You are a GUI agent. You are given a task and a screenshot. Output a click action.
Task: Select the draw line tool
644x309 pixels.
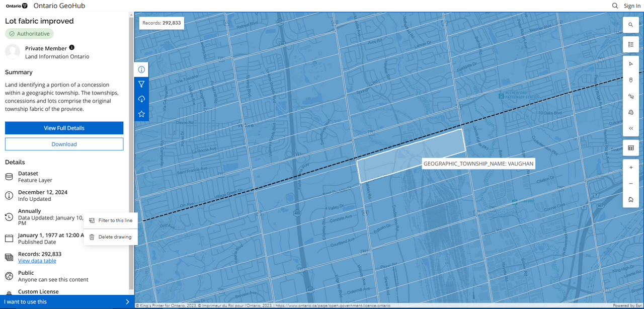pyautogui.click(x=630, y=96)
